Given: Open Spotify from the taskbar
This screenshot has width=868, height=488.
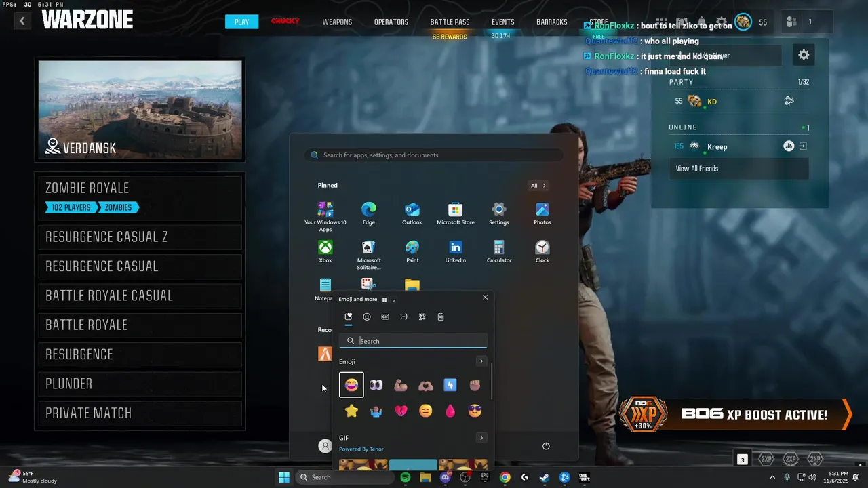Looking at the screenshot, I should pyautogui.click(x=406, y=477).
